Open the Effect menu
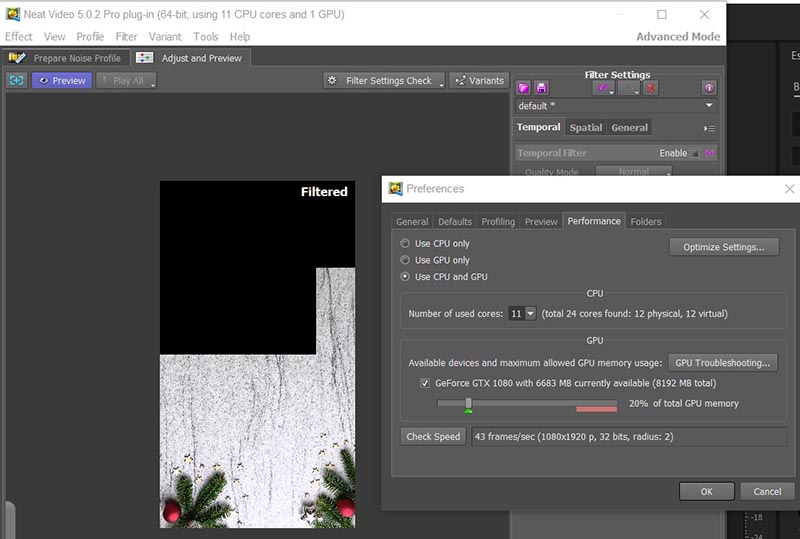This screenshot has height=539, width=800. click(18, 37)
